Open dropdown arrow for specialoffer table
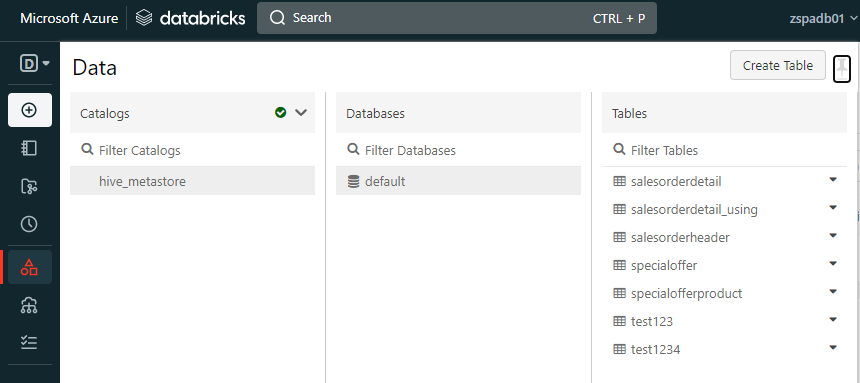The width and height of the screenshot is (860, 383). pyautogui.click(x=833, y=263)
